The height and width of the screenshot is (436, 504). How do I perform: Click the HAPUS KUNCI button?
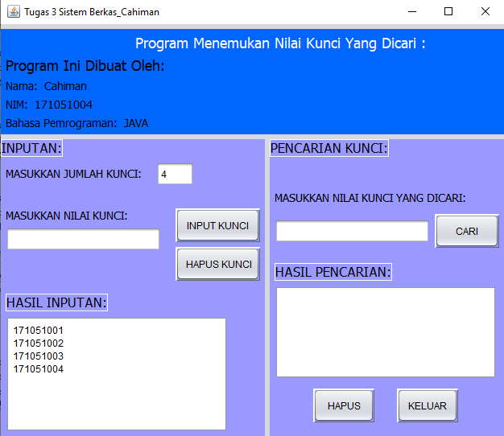click(218, 264)
